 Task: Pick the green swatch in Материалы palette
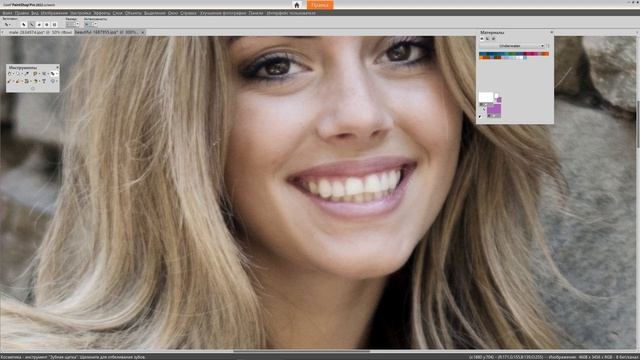point(512,53)
